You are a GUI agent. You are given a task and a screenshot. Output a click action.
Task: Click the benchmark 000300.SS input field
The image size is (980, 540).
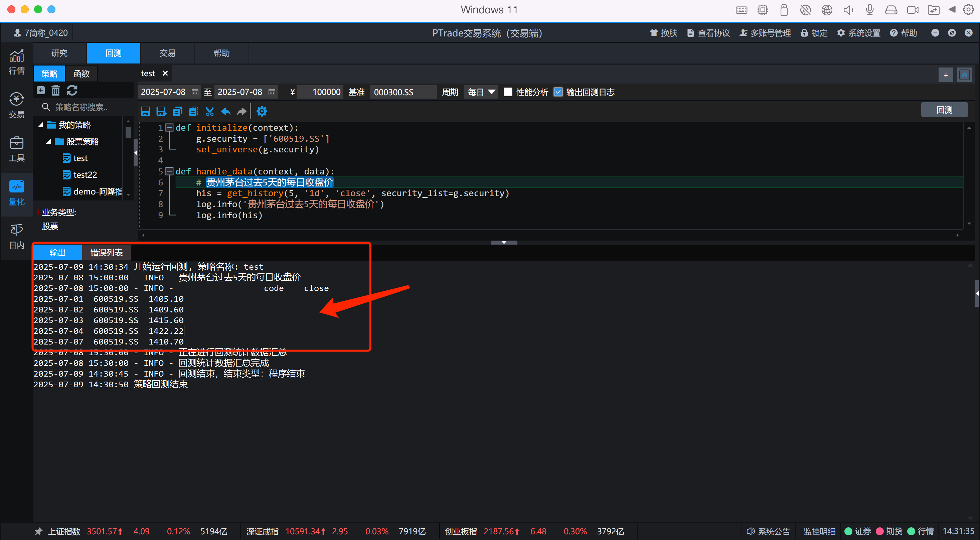click(x=402, y=92)
